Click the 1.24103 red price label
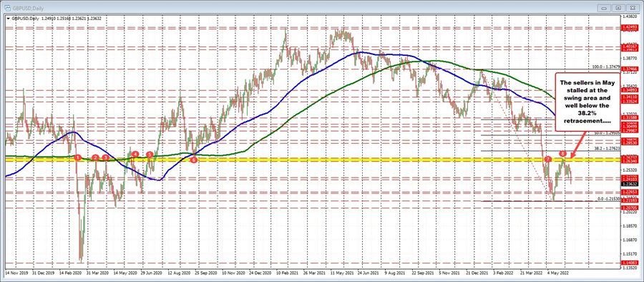 (x=629, y=179)
